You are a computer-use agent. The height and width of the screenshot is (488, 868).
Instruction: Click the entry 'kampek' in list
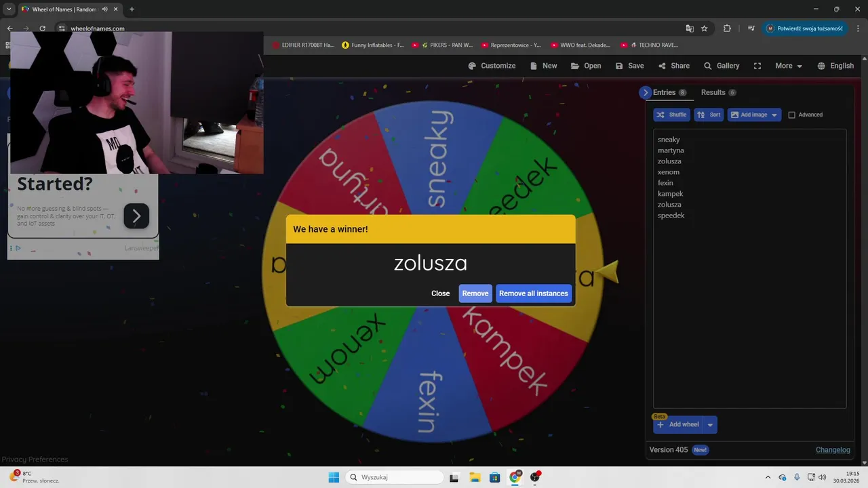(x=671, y=194)
